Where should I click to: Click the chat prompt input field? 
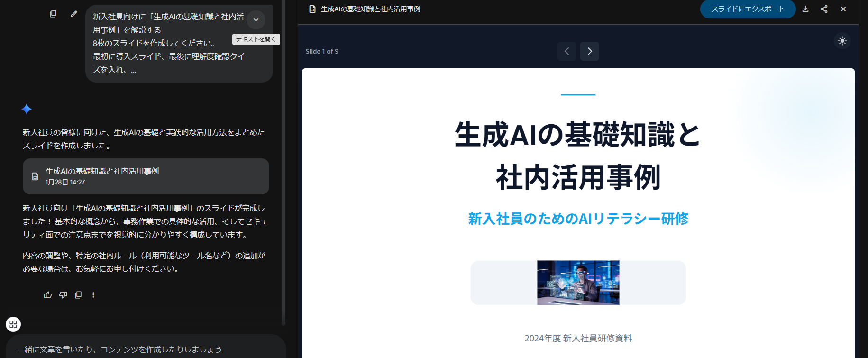point(142,349)
